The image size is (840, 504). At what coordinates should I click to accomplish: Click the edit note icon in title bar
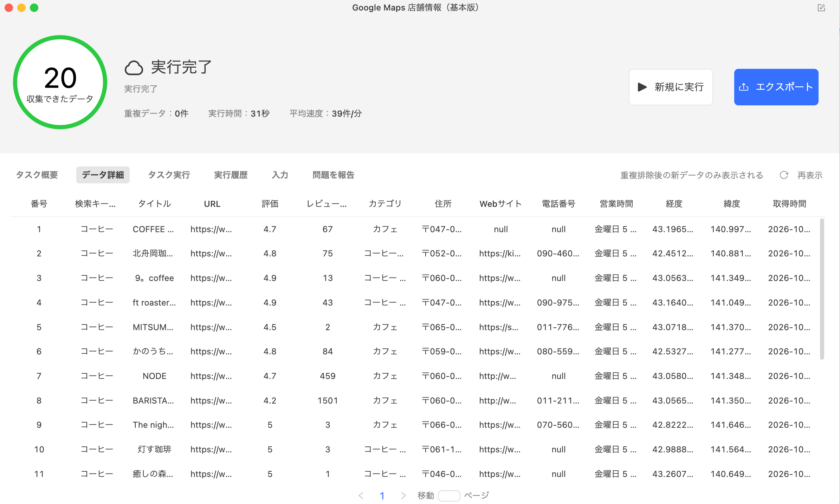click(821, 8)
